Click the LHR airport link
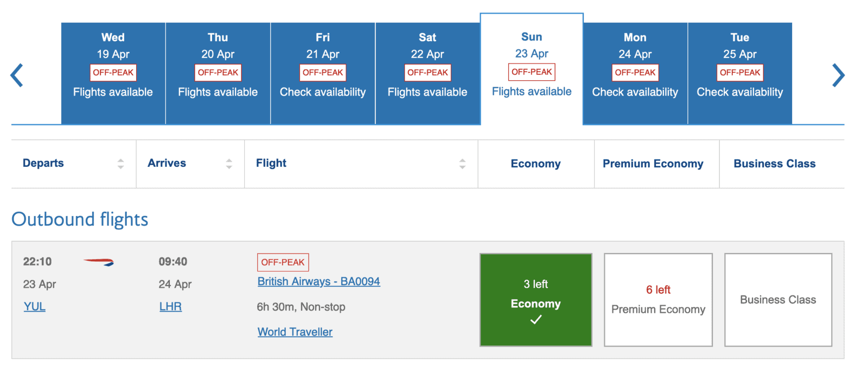The image size is (868, 372). click(x=170, y=306)
